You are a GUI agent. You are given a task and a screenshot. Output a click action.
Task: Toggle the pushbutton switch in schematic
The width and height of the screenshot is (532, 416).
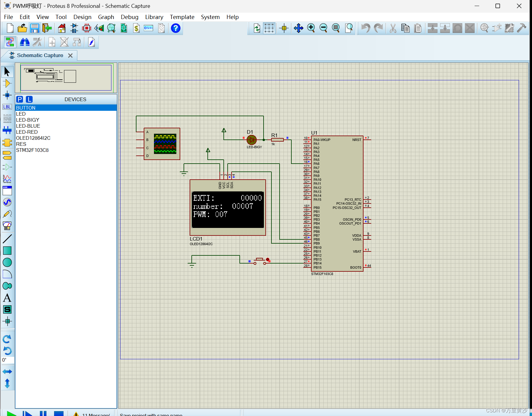tap(260, 261)
